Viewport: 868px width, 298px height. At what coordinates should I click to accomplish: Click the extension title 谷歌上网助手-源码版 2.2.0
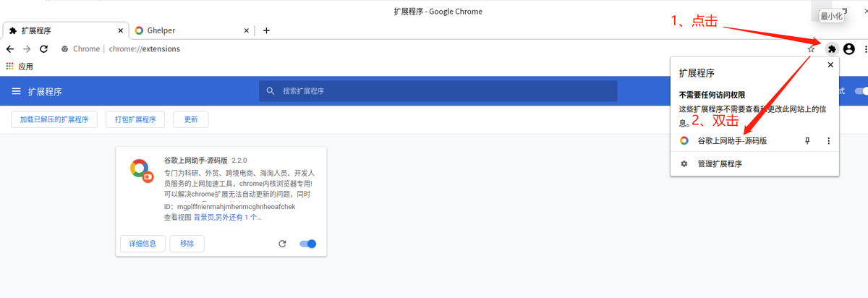point(205,160)
